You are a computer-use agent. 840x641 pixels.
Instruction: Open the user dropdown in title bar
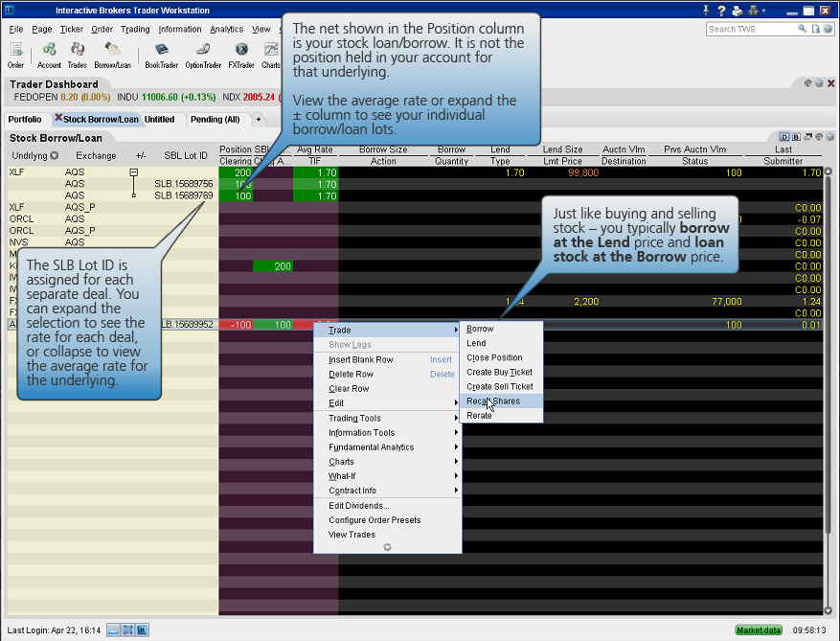click(757, 11)
